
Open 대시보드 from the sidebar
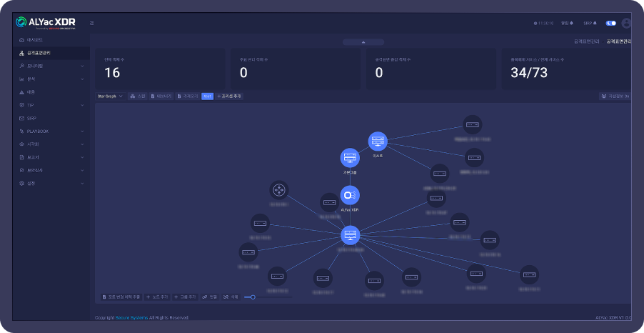pos(35,39)
